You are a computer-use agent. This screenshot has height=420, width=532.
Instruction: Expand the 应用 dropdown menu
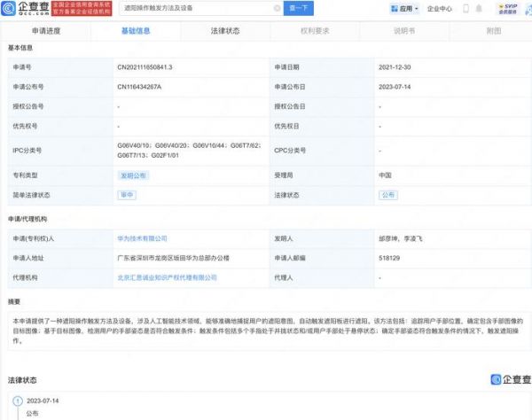(415, 9)
